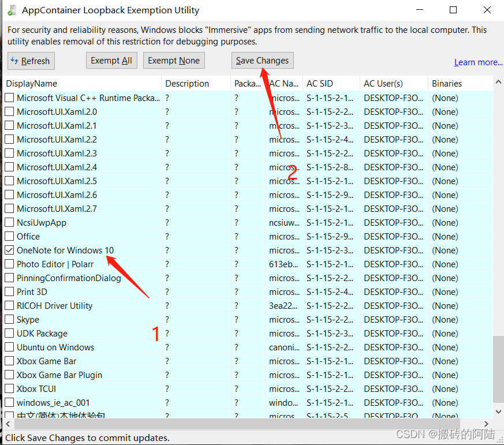Screen dimensions: 504x445
Task: Uncheck OneNote for Windows 10
Action: [x=9, y=250]
